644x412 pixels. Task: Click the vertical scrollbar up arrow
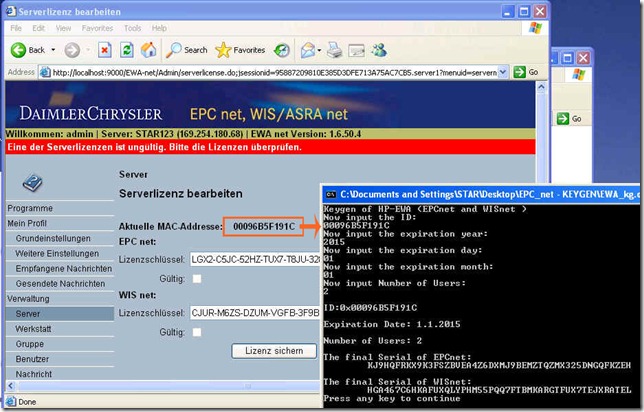pos(541,87)
